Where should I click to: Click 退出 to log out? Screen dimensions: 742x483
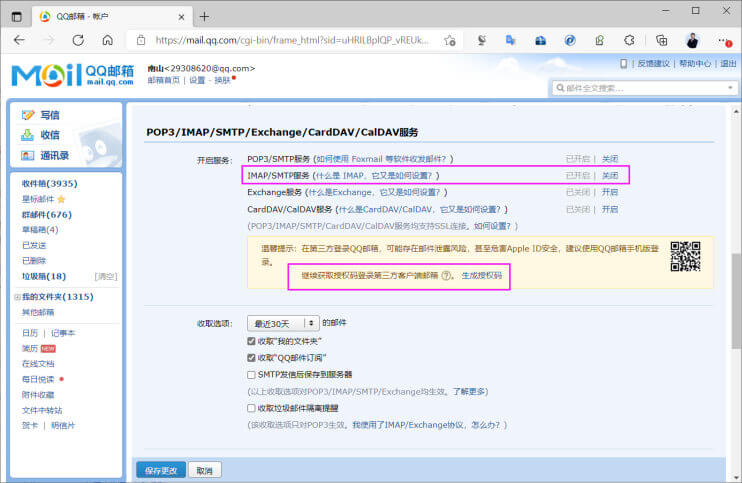[728, 63]
